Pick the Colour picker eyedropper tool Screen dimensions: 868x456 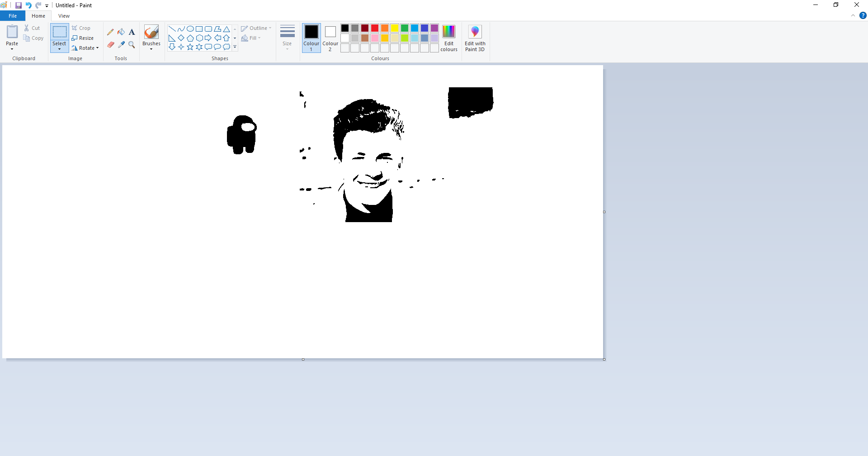pyautogui.click(x=121, y=45)
